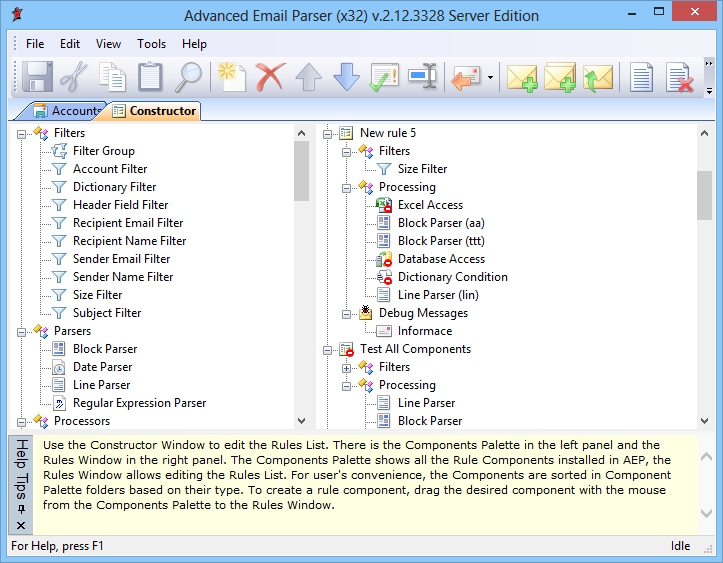Viewport: 723px width, 563px height.
Task: Expand Filters under Test All Components
Action: (x=346, y=368)
